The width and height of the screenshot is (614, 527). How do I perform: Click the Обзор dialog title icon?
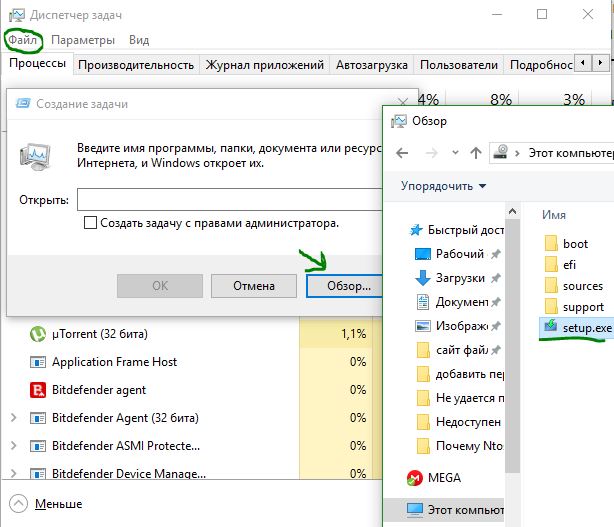(x=399, y=121)
